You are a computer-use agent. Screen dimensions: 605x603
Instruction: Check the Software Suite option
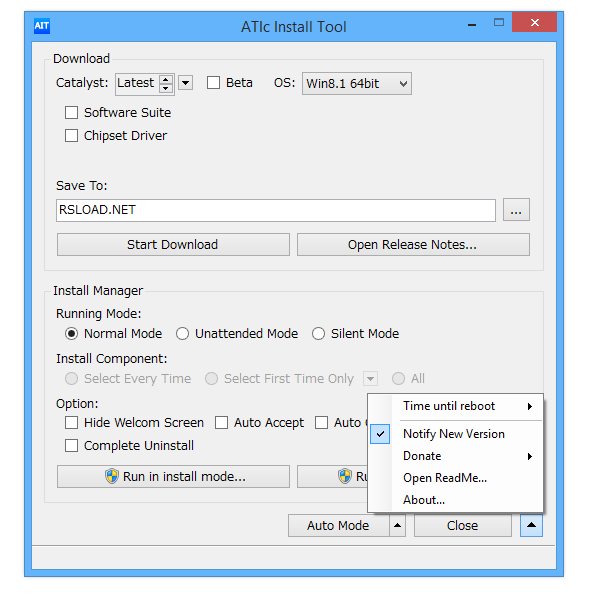pyautogui.click(x=71, y=113)
